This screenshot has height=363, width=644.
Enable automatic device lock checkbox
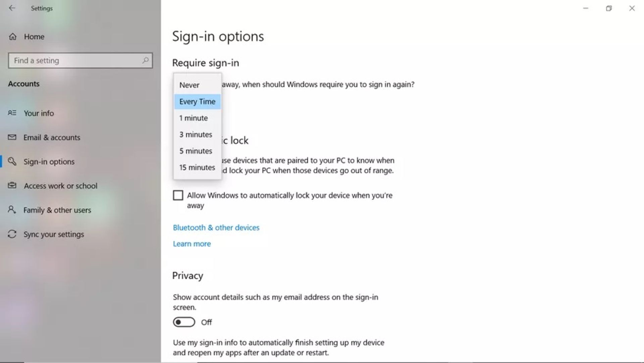pyautogui.click(x=177, y=195)
